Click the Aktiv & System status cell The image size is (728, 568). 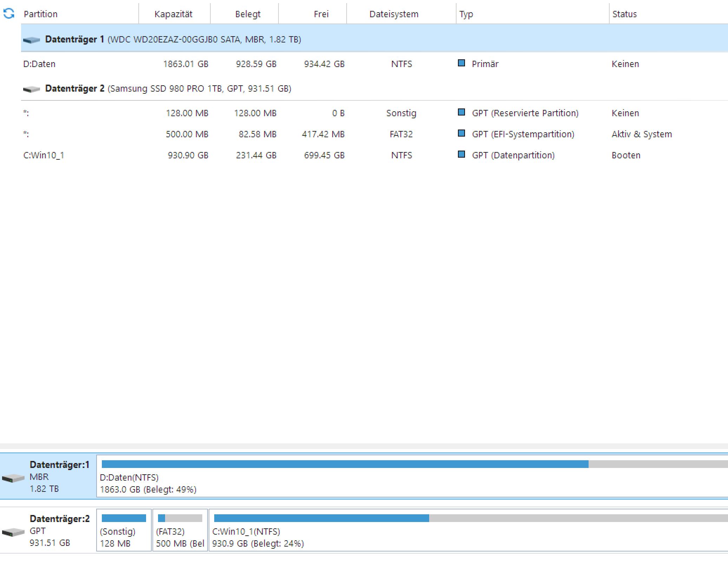tap(642, 134)
